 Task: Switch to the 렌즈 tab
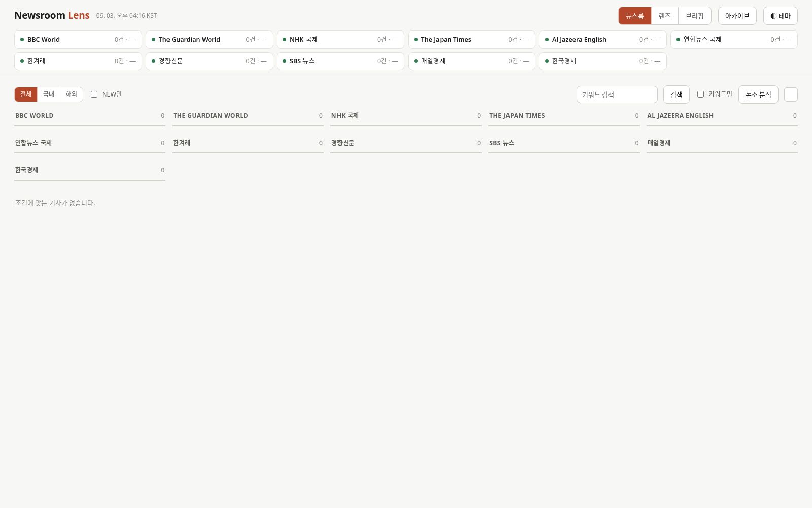click(665, 16)
